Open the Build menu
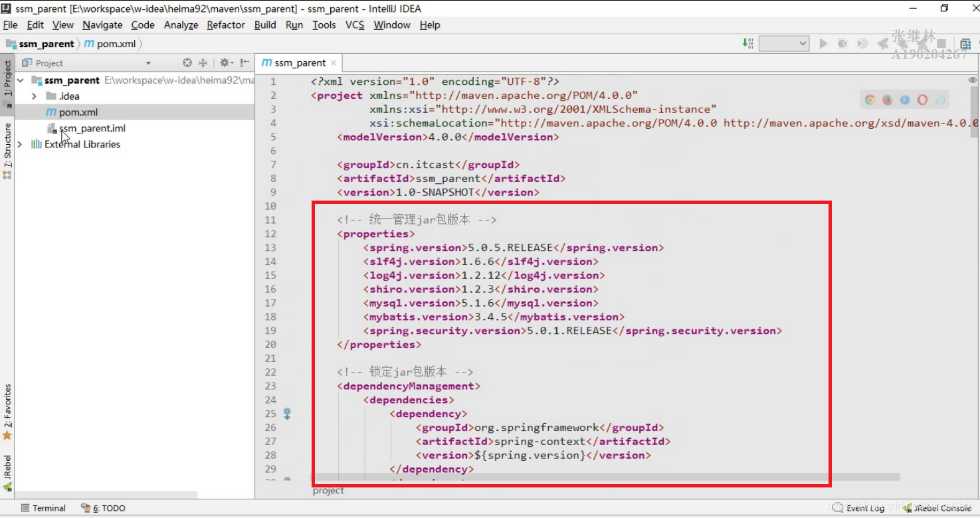This screenshot has height=518, width=980. (x=265, y=25)
